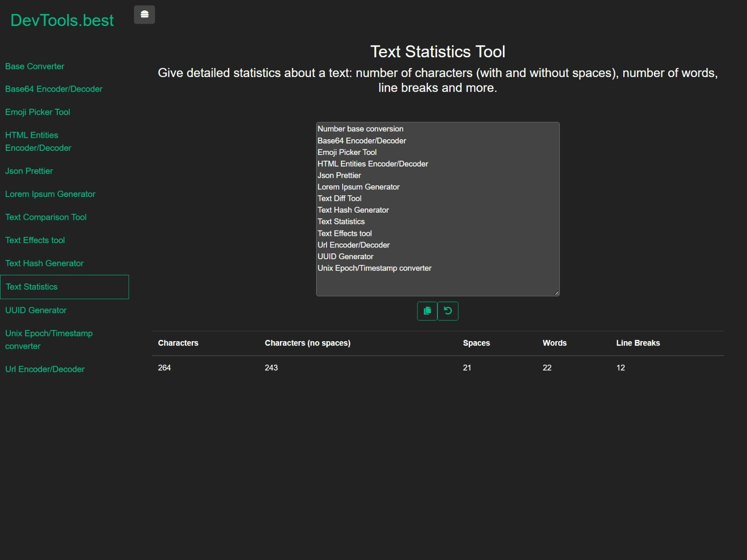Screen dimensions: 747x560
Task: Open Text Effects tool
Action: click(35, 240)
